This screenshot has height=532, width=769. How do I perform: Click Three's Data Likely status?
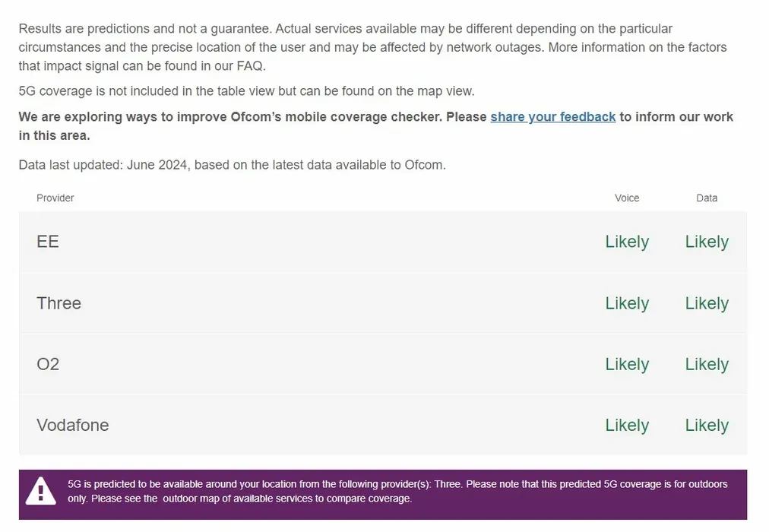tap(707, 303)
